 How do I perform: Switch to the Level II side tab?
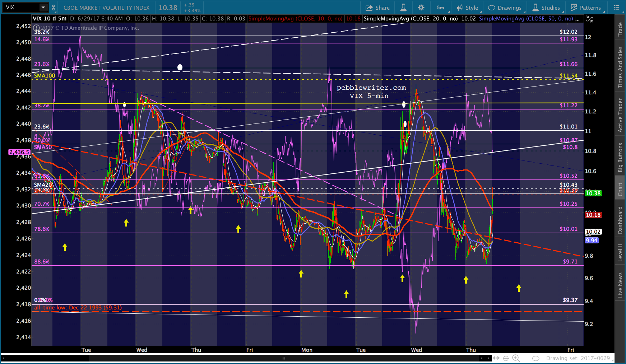coord(620,252)
